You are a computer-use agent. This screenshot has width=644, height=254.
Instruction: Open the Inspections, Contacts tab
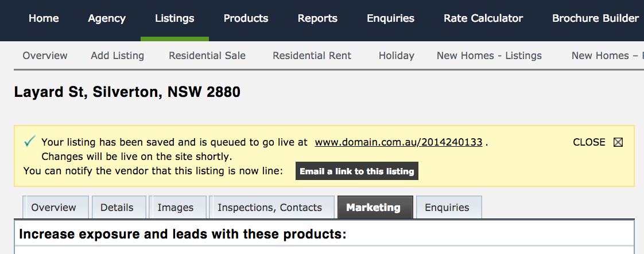(270, 208)
